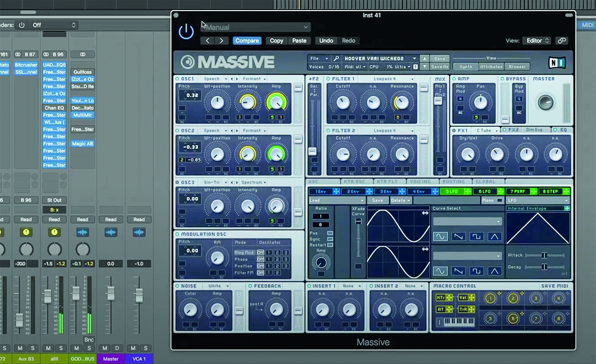Screen dimensions: 596x364
Task: Open the Manual preset dropdown
Action: click(x=256, y=27)
